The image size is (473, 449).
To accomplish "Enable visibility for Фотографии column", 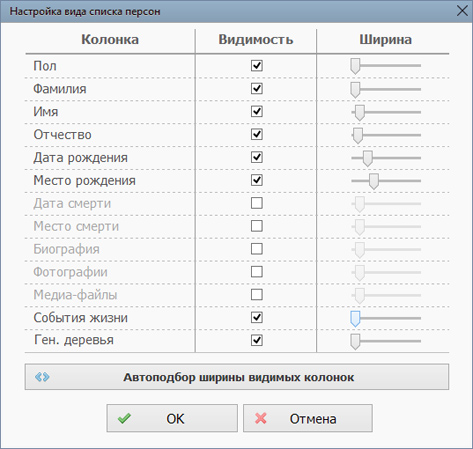I will pyautogui.click(x=257, y=272).
